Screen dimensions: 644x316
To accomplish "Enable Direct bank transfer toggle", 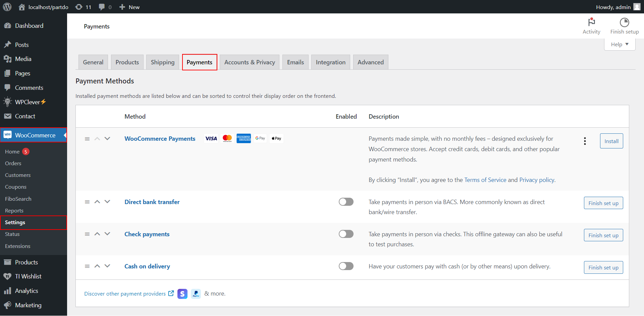I will (346, 202).
